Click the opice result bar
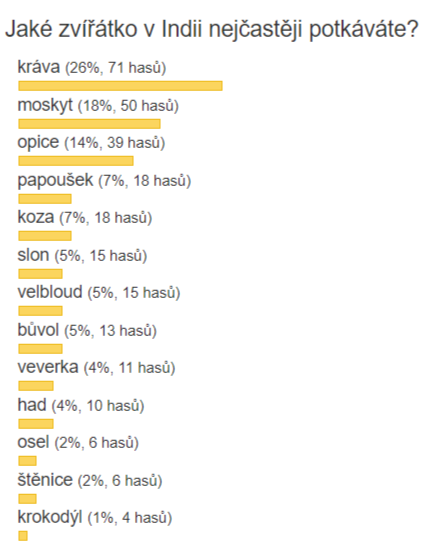The height and width of the screenshot is (555, 428). [x=76, y=161]
